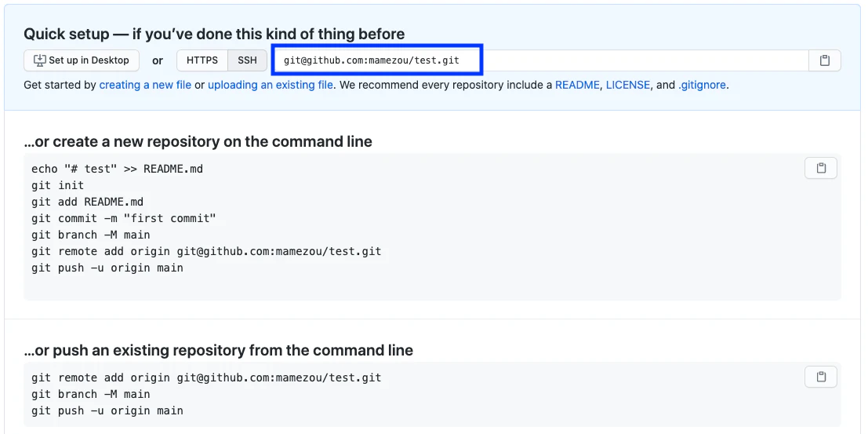
Task: Follow the uploading an existing file link
Action: pyautogui.click(x=271, y=86)
